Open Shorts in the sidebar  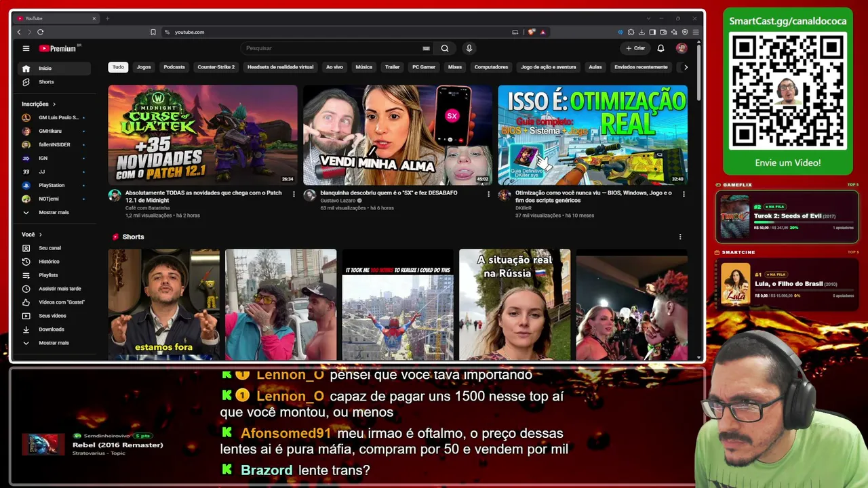[54, 82]
